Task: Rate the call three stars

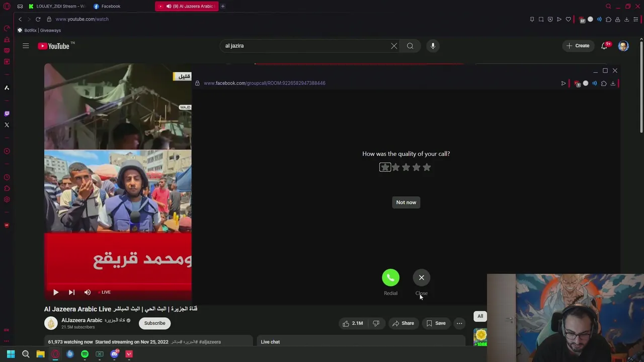Action: (406, 167)
